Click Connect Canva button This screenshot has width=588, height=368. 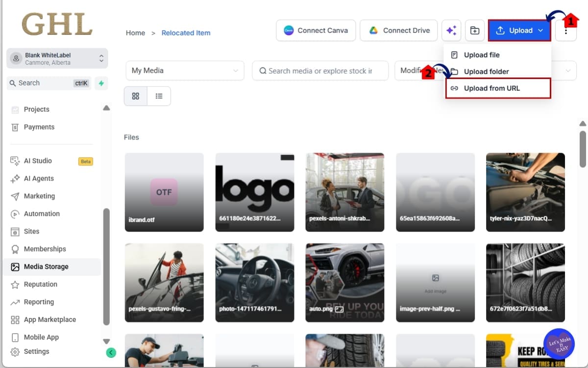click(316, 30)
